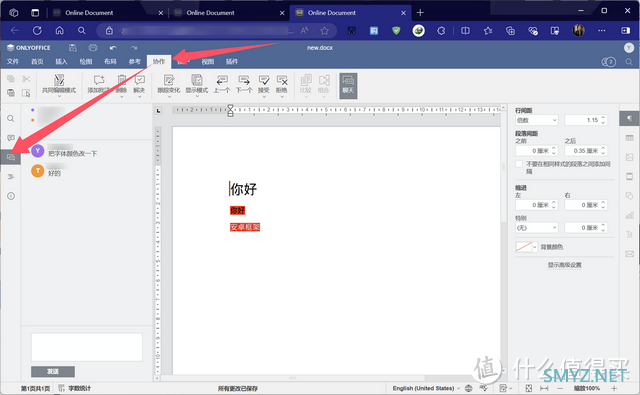Screen dimensions: 640x395
Task: Click the scissors cut icon
Action: click(26, 79)
